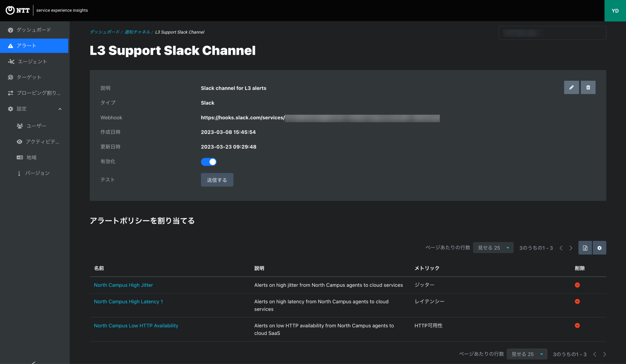Export table with the spreadsheet icon

[x=585, y=248]
